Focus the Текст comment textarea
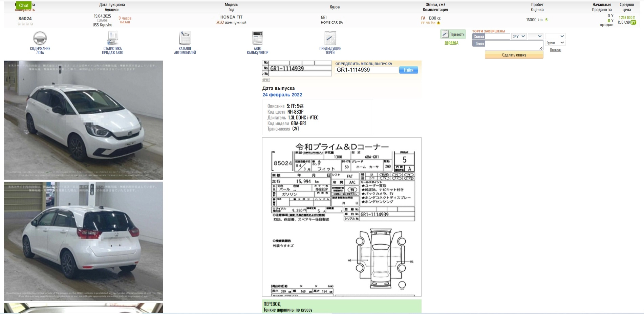This screenshot has width=644, height=314. tap(514, 45)
